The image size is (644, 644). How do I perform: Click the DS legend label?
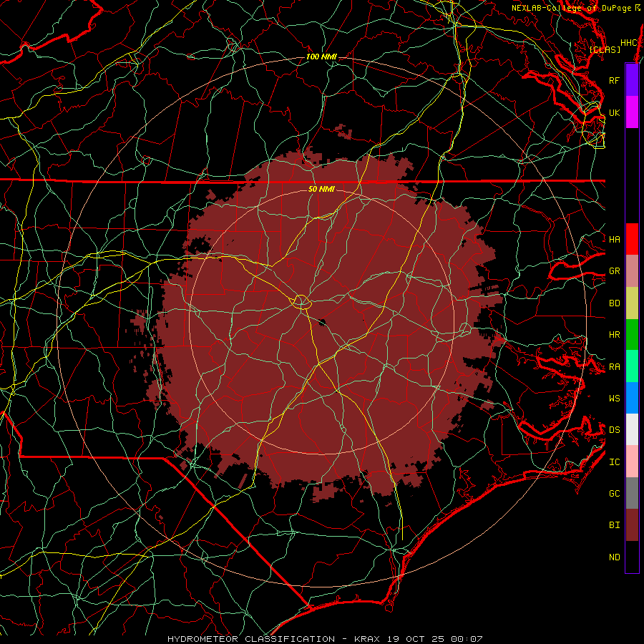(x=614, y=430)
